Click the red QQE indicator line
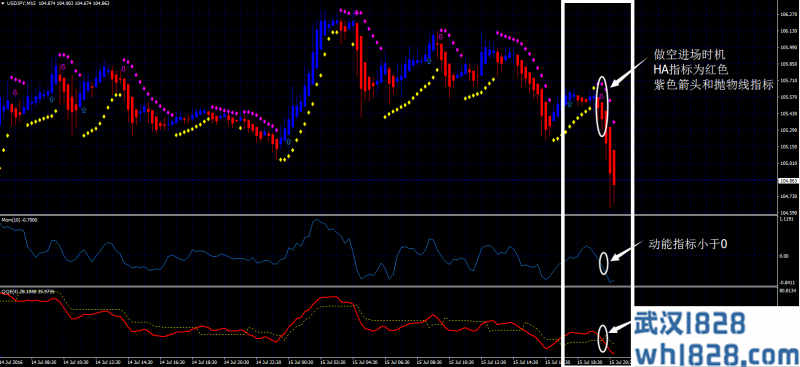Image resolution: width=800 pixels, height=367 pixels. 327,298
